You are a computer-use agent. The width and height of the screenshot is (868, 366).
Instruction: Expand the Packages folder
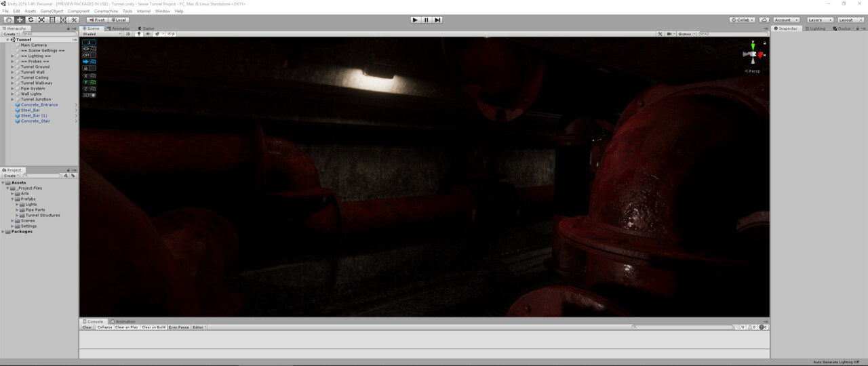click(x=3, y=231)
